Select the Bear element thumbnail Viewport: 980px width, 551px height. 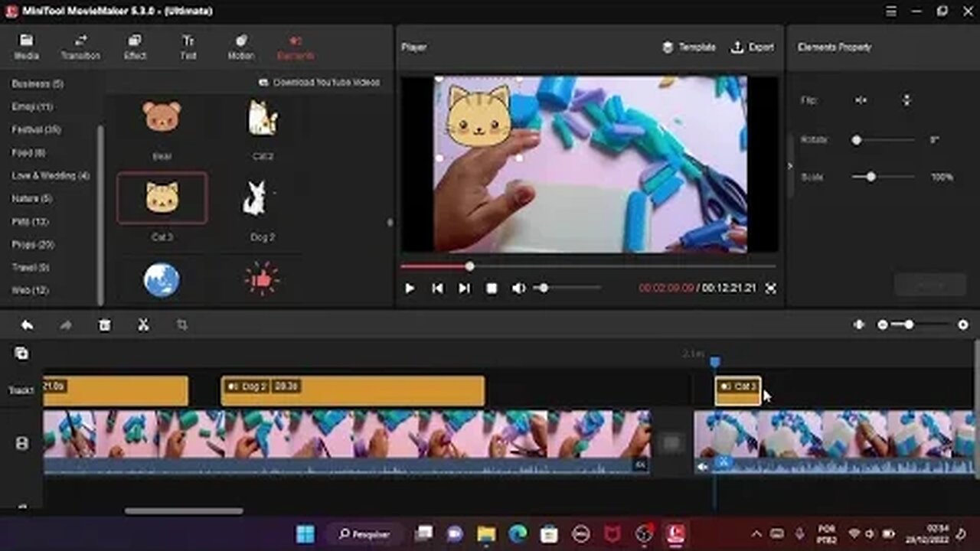[x=162, y=116]
